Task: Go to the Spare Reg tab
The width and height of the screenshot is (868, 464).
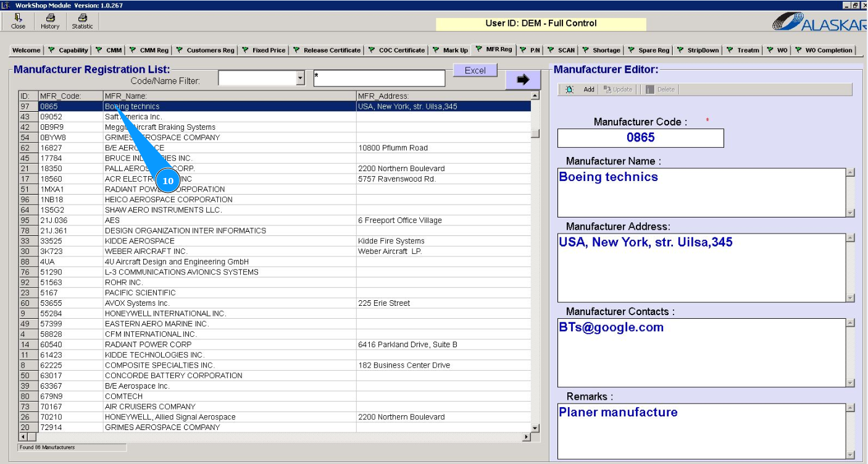Action: [648, 50]
